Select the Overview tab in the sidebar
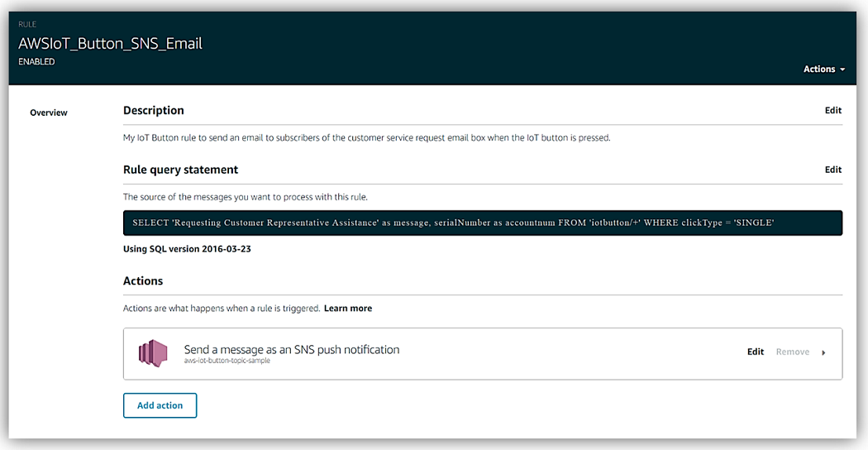This screenshot has height=450, width=868. pos(49,112)
